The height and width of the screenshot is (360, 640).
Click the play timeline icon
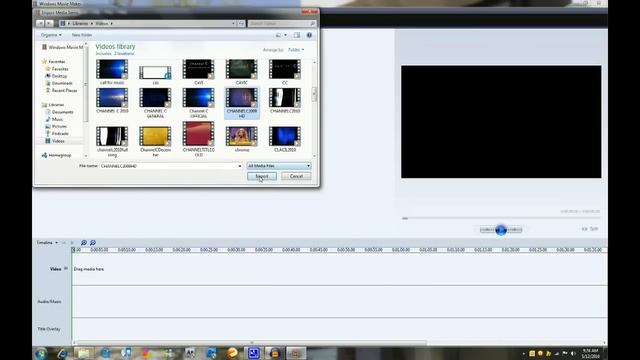[72, 242]
